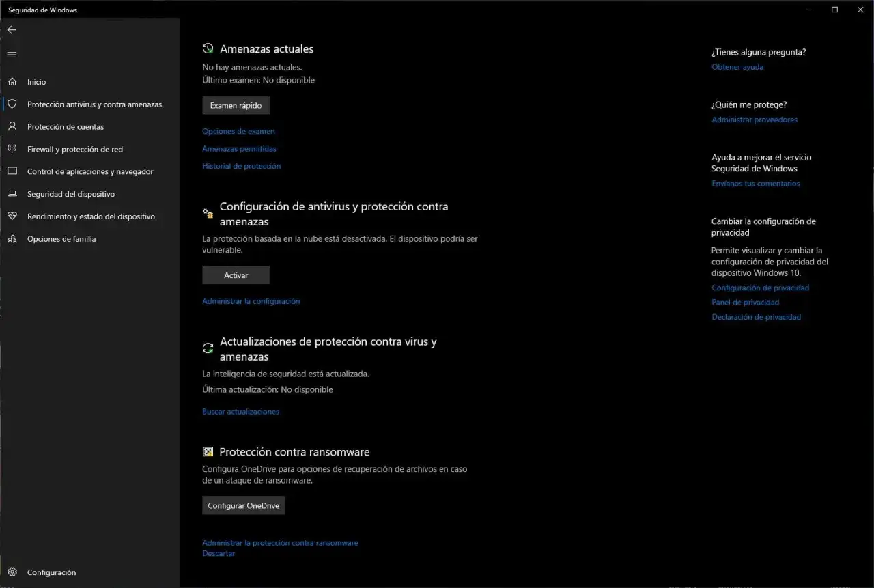Click the ransomware protection icon
The image size is (874, 588).
(x=208, y=451)
